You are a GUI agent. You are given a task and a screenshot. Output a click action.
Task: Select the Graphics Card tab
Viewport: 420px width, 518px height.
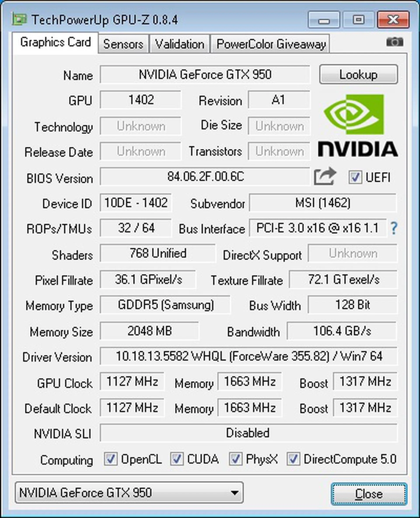coord(55,42)
